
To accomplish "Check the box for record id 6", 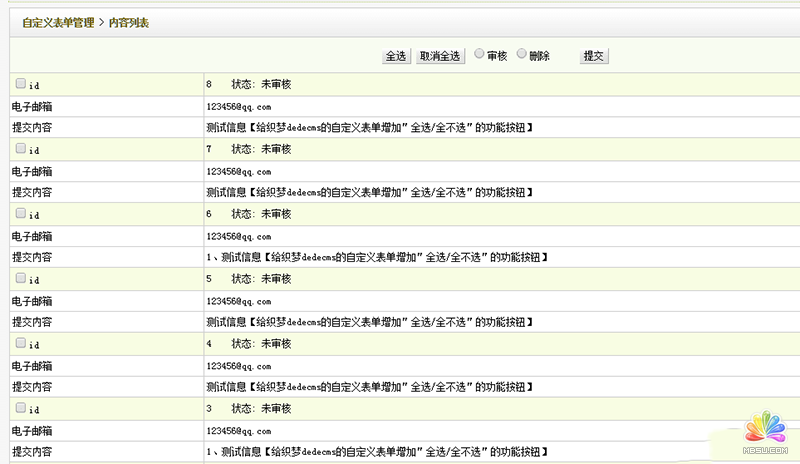I will tap(21, 213).
